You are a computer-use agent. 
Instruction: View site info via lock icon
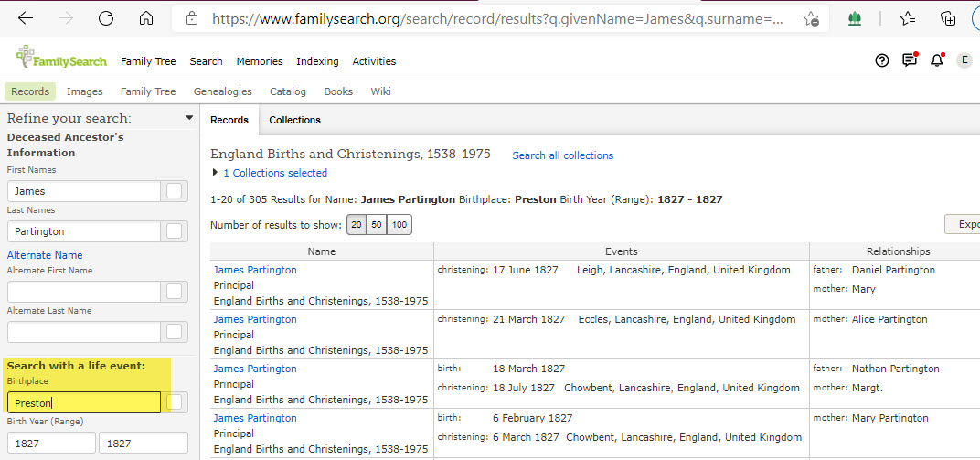click(x=192, y=18)
